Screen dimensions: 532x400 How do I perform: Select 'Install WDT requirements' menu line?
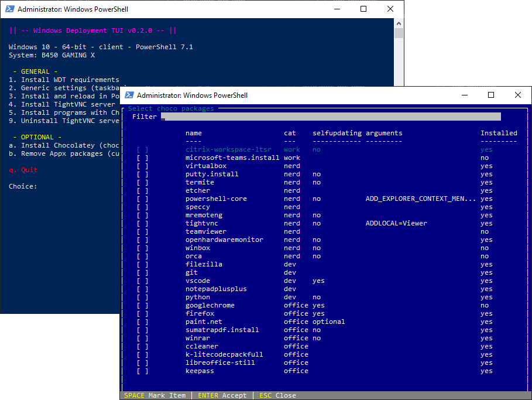pos(64,80)
